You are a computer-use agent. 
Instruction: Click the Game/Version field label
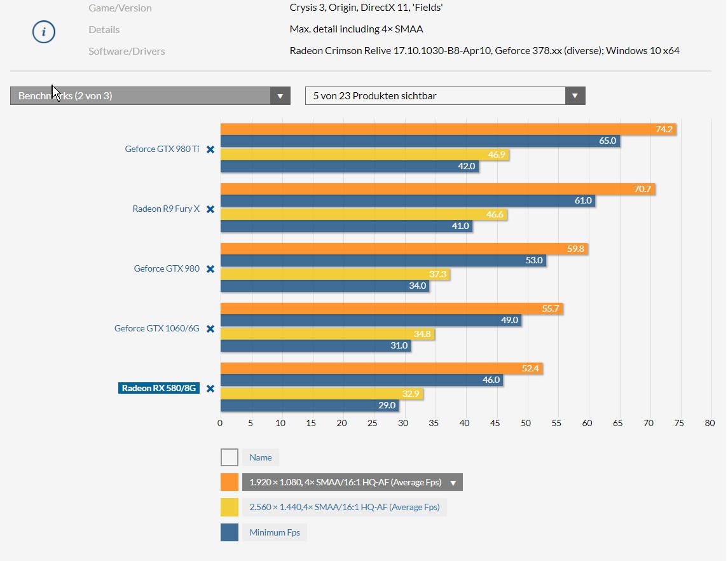120,8
